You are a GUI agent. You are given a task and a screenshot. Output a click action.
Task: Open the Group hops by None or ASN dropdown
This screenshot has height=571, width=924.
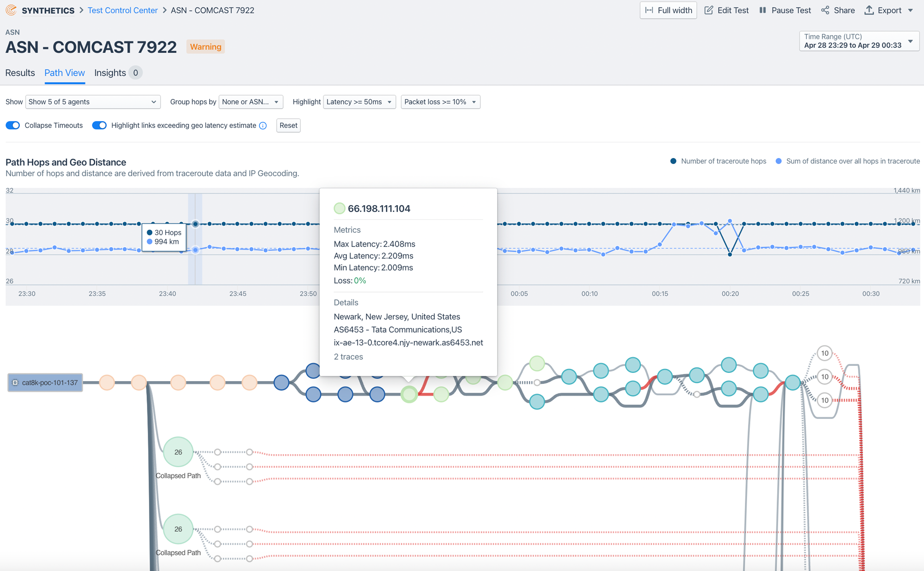[250, 102]
